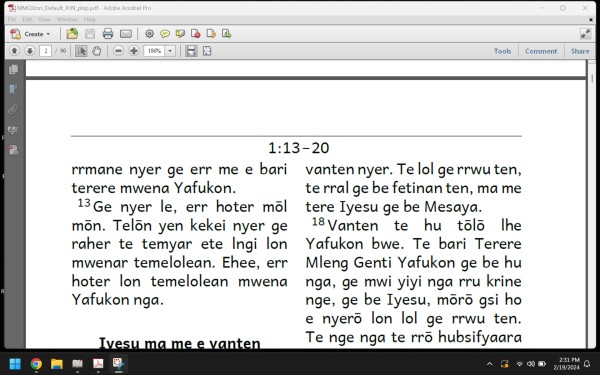Open the Tools pane
This screenshot has height=375, width=600.
point(502,51)
